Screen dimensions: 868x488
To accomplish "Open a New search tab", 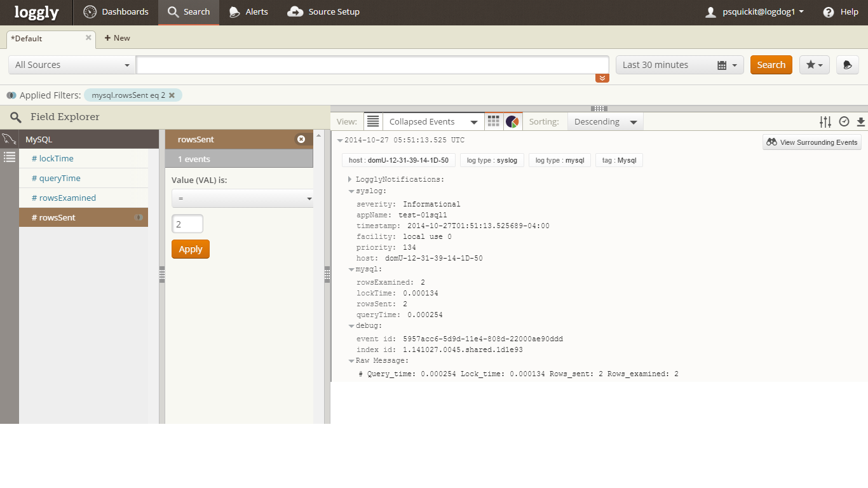I will [117, 38].
